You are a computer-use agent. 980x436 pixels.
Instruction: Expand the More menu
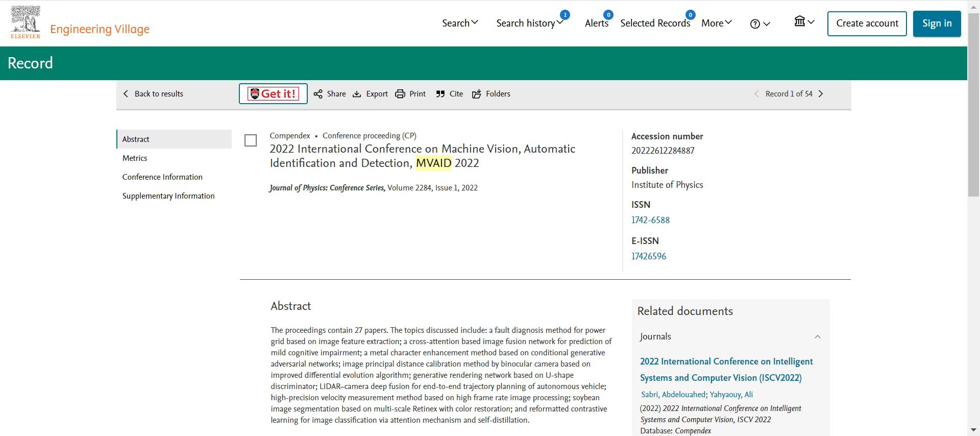click(x=717, y=23)
